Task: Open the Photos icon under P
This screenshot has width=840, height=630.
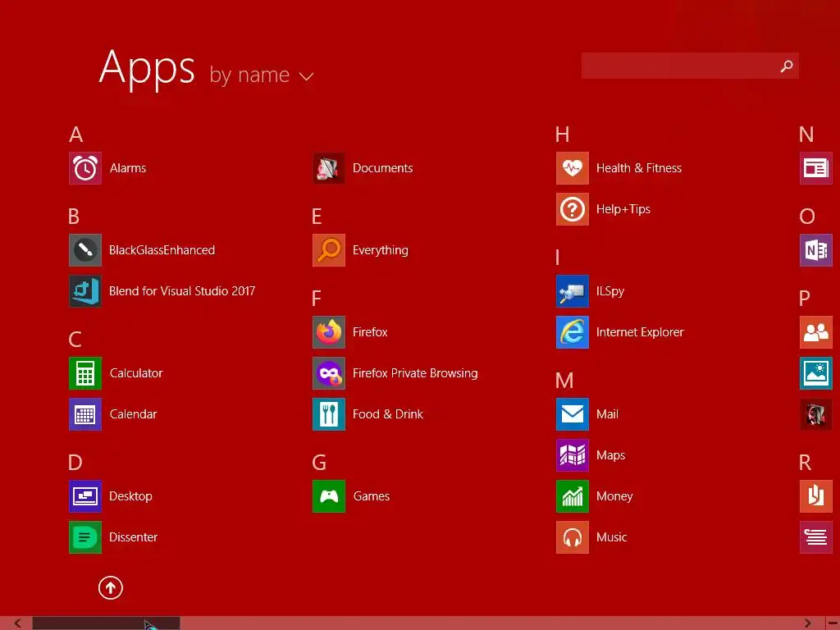Action: pyautogui.click(x=816, y=373)
